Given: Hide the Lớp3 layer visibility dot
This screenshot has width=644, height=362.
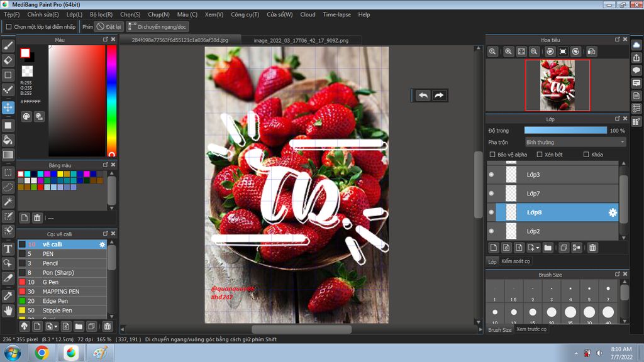Looking at the screenshot, I should (x=491, y=175).
